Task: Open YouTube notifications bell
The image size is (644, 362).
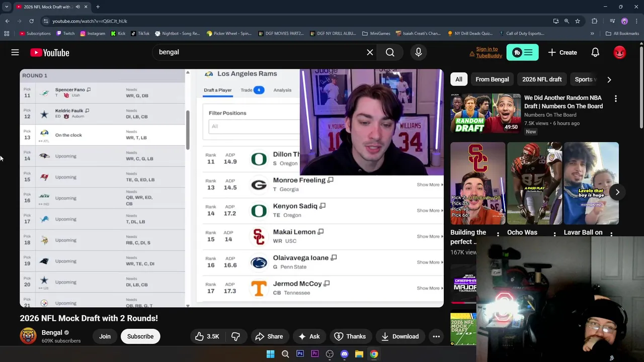Action: (x=595, y=52)
